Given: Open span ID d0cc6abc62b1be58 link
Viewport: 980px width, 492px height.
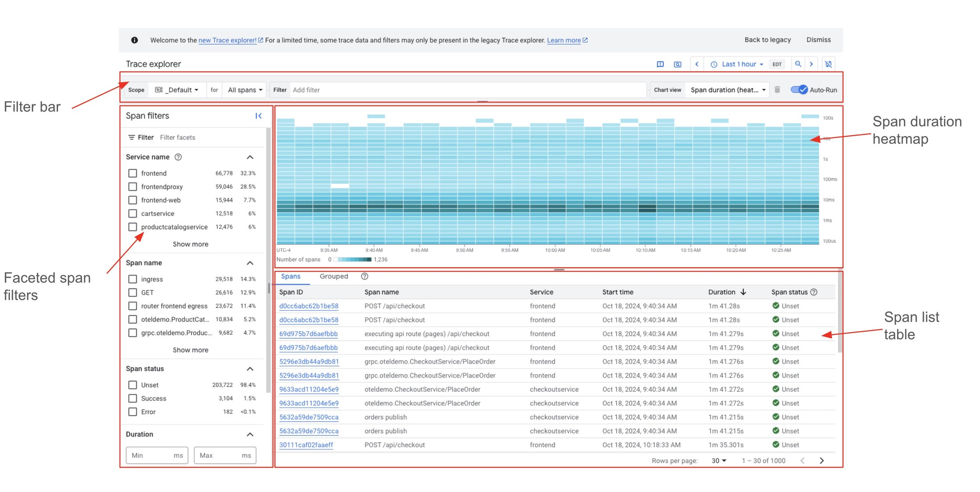Looking at the screenshot, I should tap(308, 306).
